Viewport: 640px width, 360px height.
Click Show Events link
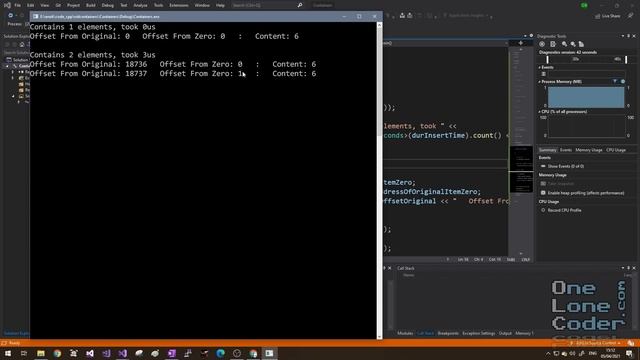(x=565, y=166)
